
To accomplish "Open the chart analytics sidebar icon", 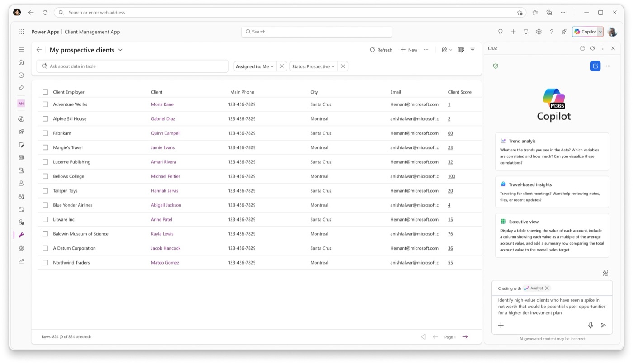I will (21, 261).
